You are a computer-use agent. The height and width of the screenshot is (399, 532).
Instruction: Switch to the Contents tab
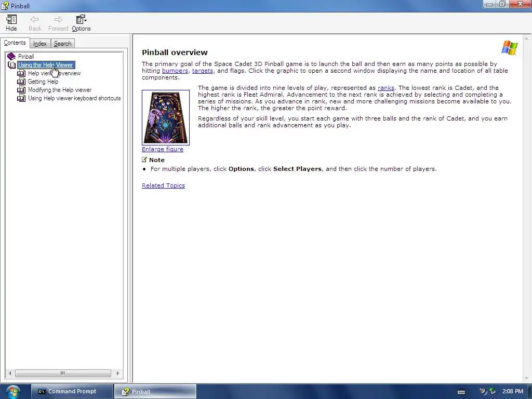[x=15, y=43]
